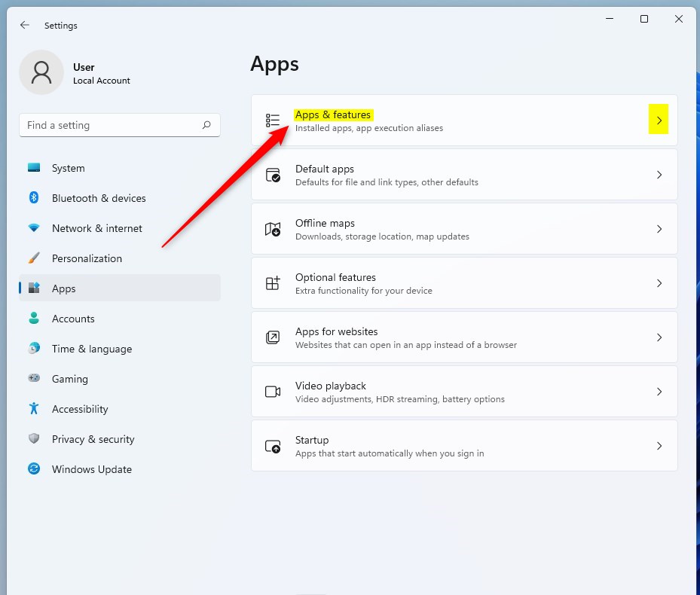Click the Video playback camera icon

[x=272, y=391]
